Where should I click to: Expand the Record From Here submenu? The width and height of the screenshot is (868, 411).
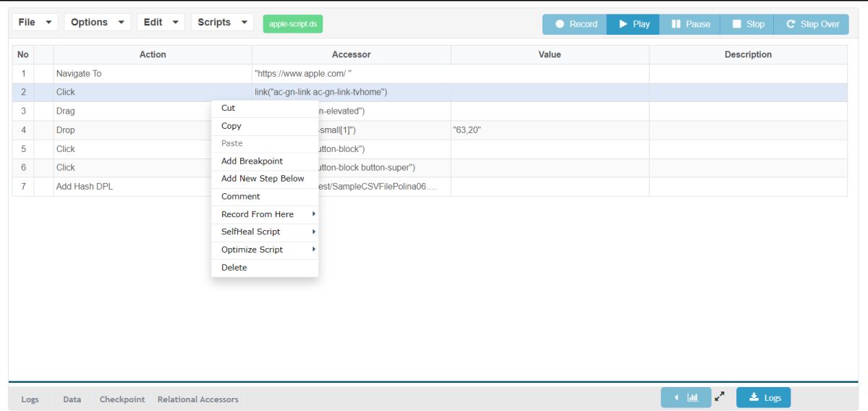(265, 214)
